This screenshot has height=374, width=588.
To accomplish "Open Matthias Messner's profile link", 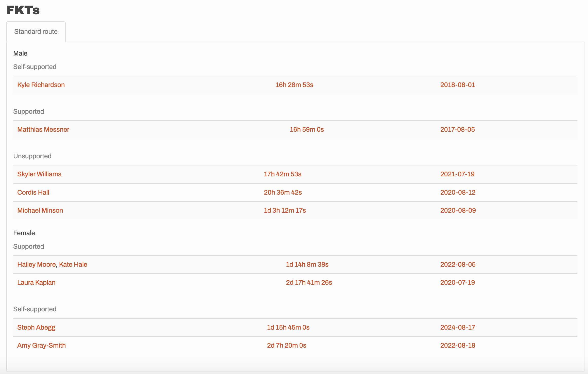I will pyautogui.click(x=43, y=129).
